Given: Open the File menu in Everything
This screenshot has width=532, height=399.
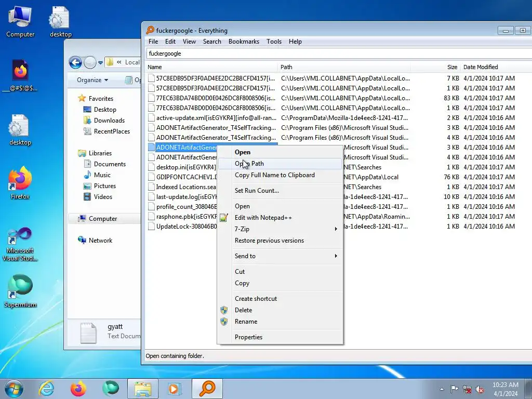Looking at the screenshot, I should pyautogui.click(x=153, y=42).
